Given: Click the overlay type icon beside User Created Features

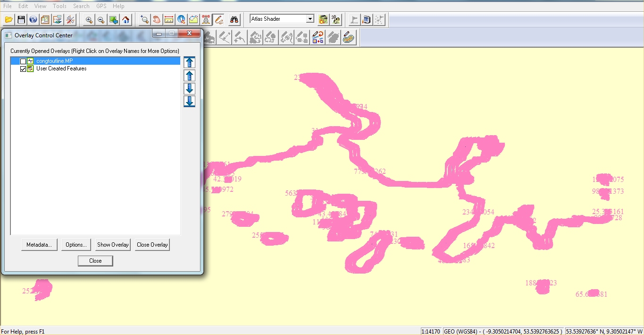Looking at the screenshot, I should 30,69.
